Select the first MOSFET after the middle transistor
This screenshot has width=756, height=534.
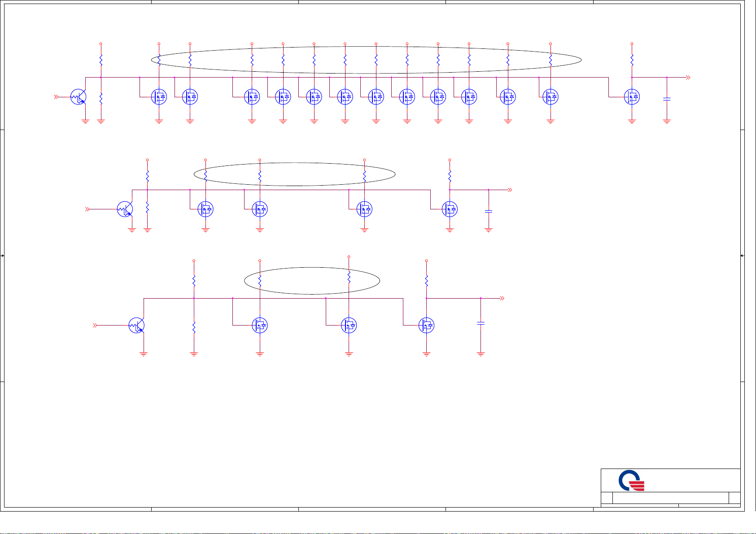tap(205, 209)
